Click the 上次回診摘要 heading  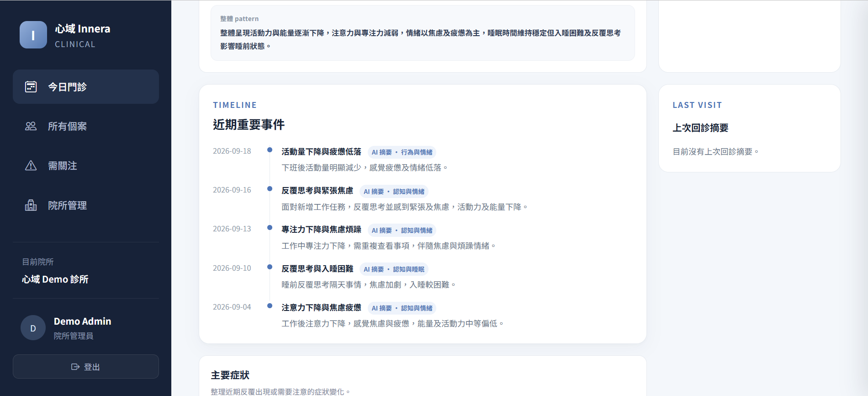pos(700,128)
